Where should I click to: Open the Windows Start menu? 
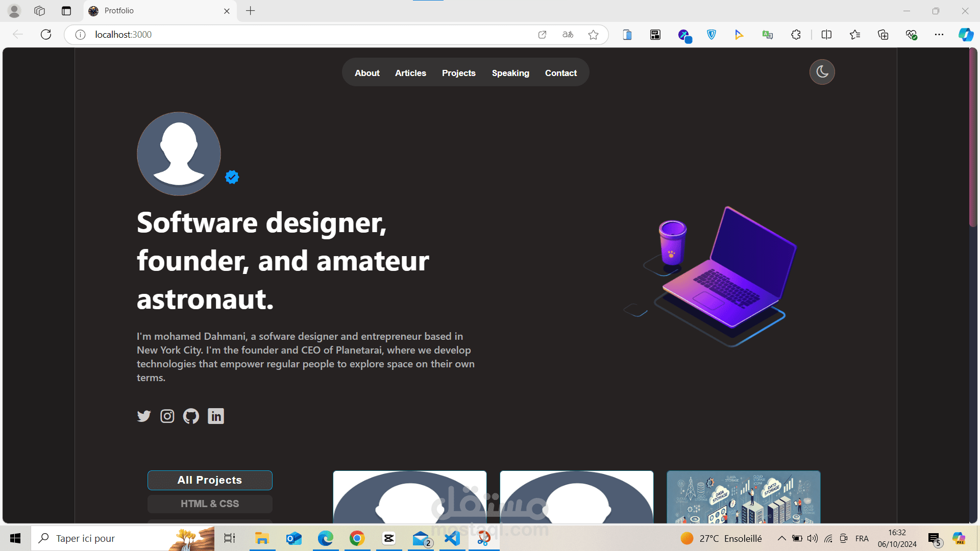pyautogui.click(x=15, y=538)
